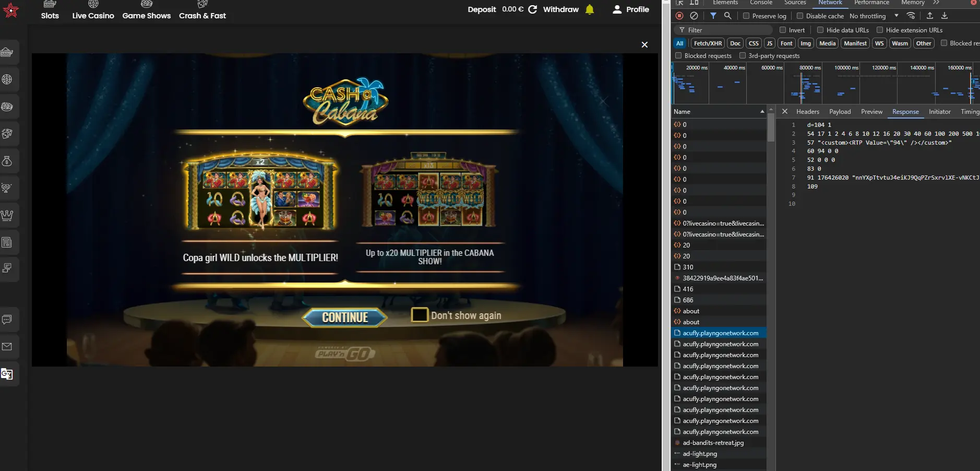The height and width of the screenshot is (471, 980).
Task: Switch to the Sources tab
Action: coord(795,3)
